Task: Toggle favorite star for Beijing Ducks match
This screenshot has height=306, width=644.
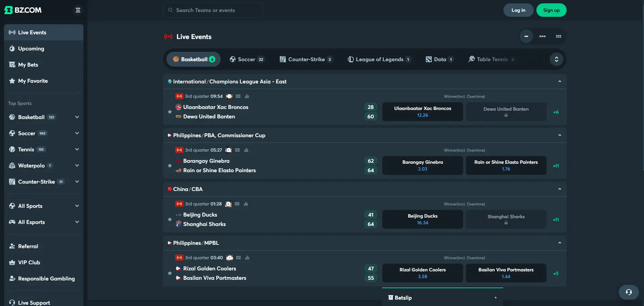Action: pos(170,219)
